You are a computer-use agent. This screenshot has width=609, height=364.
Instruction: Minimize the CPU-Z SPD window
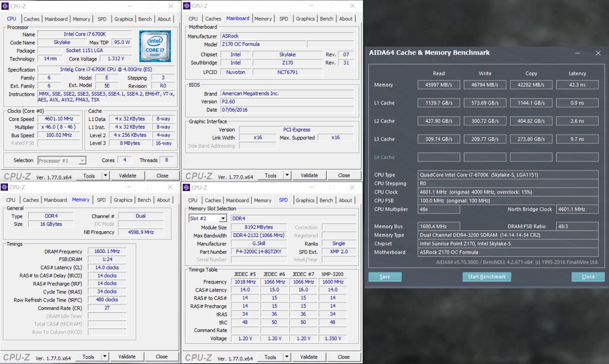coord(311,187)
